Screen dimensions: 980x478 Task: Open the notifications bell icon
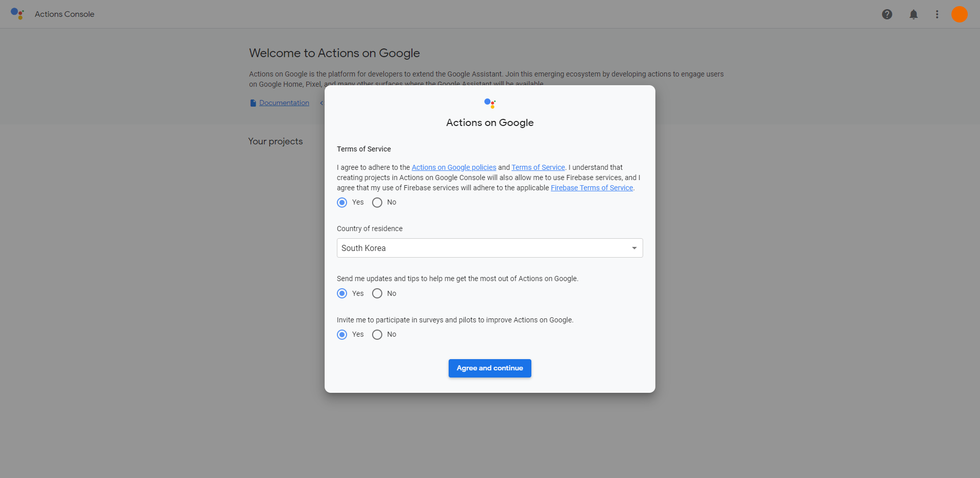click(914, 14)
